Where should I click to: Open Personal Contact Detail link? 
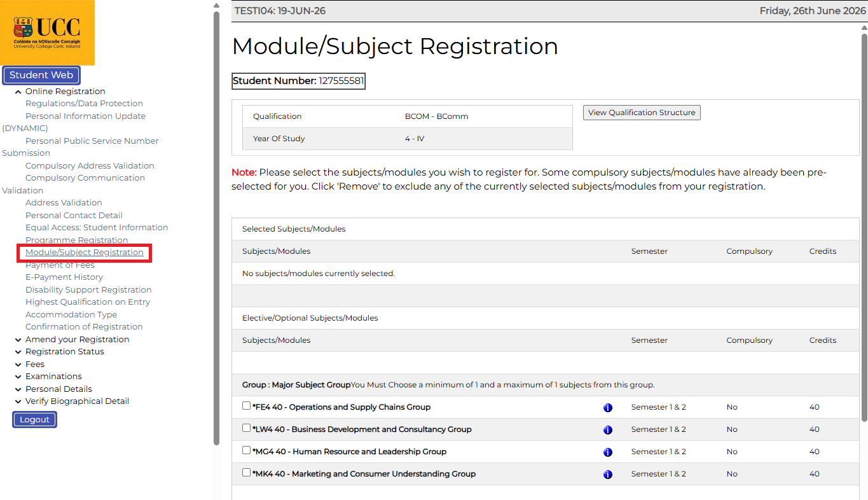tap(74, 216)
